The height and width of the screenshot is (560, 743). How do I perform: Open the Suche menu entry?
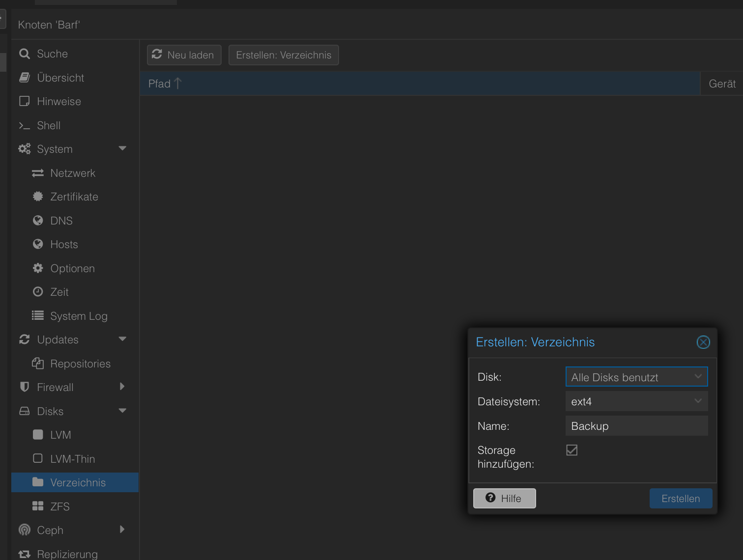(75, 54)
